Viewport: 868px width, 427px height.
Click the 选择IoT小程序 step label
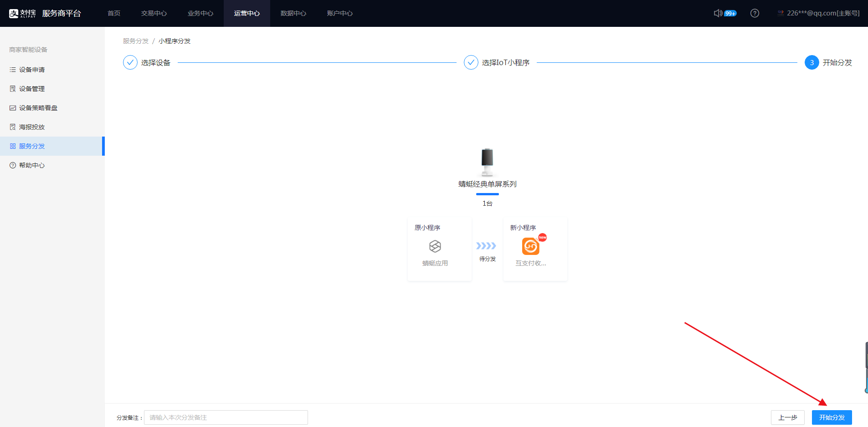click(506, 62)
